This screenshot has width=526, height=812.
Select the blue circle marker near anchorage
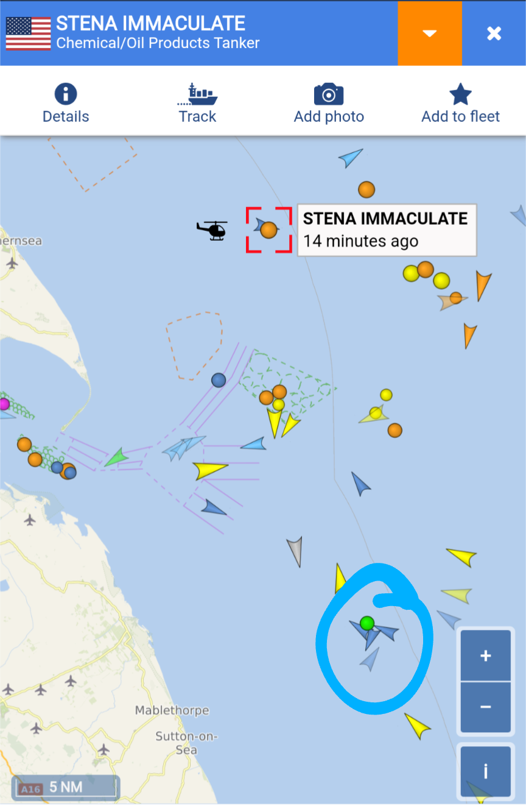click(x=219, y=380)
